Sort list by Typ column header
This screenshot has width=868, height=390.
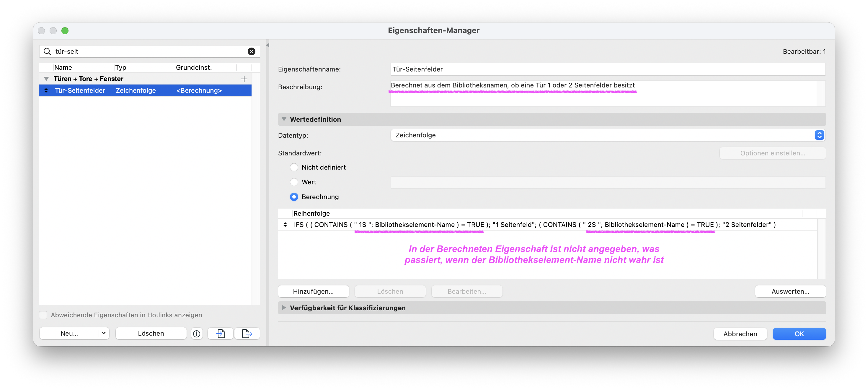point(144,67)
